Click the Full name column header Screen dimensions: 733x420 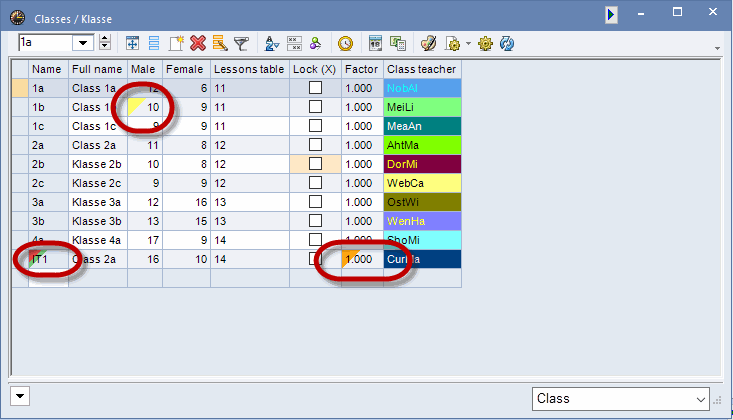tap(98, 69)
